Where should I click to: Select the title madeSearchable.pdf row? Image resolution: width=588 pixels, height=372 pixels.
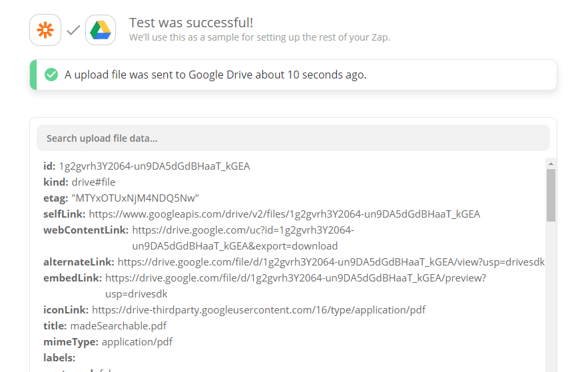coord(105,326)
